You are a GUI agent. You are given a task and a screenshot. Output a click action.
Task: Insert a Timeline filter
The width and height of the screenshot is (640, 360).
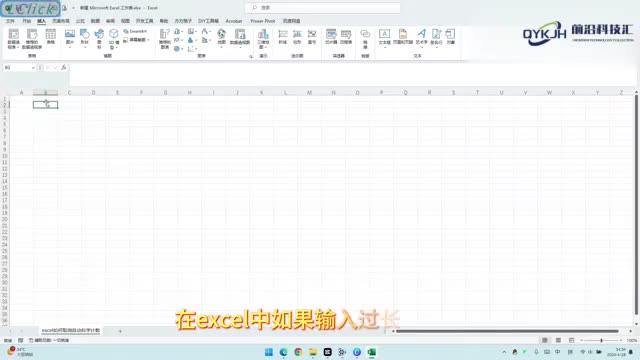pos(346,37)
